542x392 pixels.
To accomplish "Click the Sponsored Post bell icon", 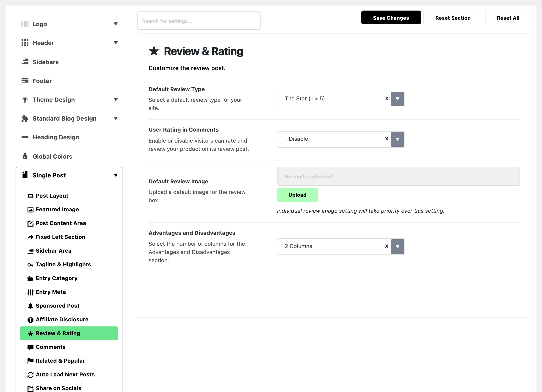I will point(30,306).
